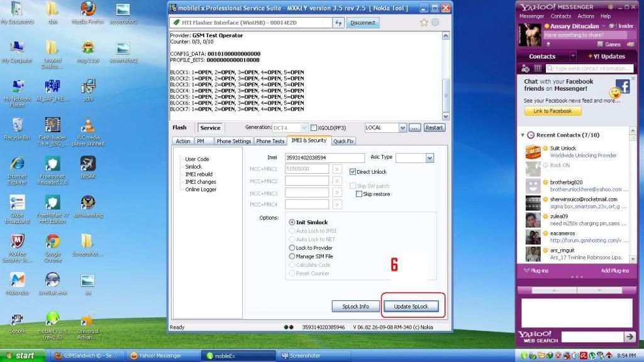Open Recycle Bin desktop icon

[17, 129]
